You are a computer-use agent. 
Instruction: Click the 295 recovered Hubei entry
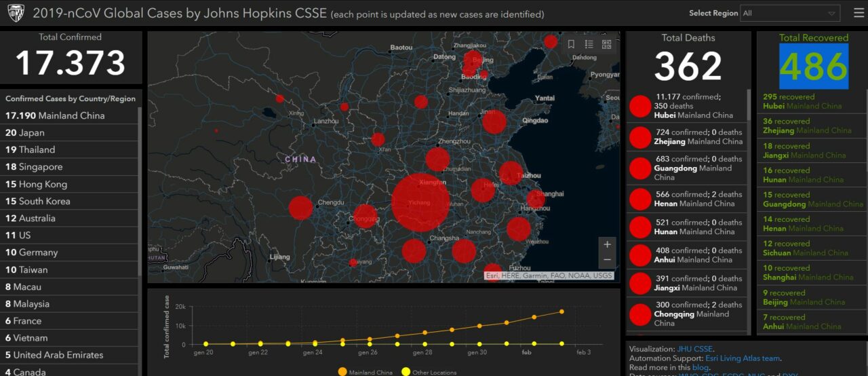(x=812, y=102)
